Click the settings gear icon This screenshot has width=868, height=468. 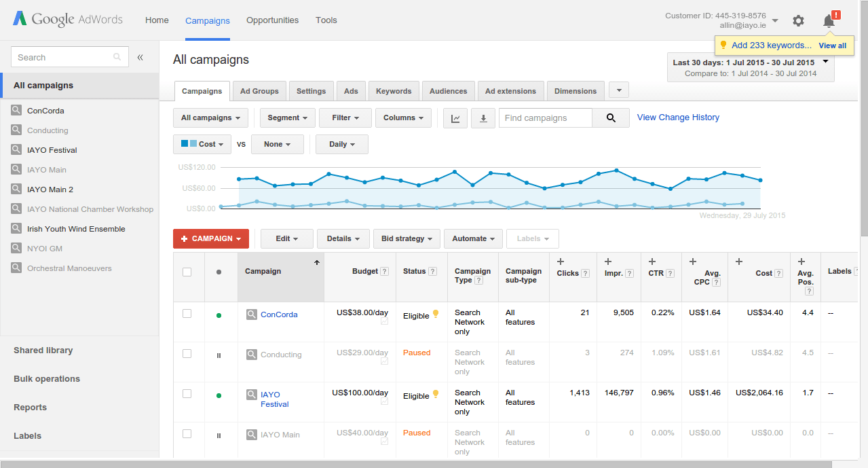coord(798,21)
